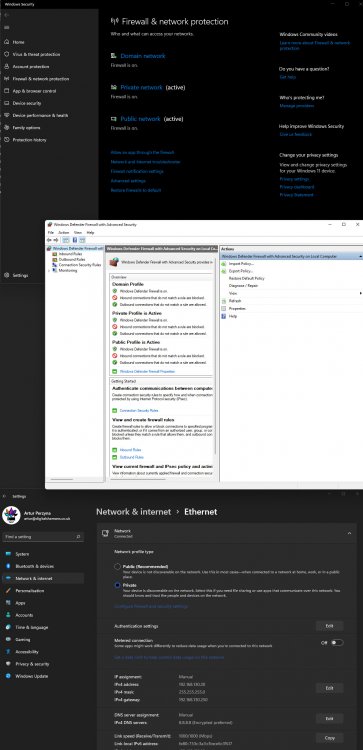This screenshot has width=363, height=750.
Task: Click Restore firewalls to default
Action: 136,190
